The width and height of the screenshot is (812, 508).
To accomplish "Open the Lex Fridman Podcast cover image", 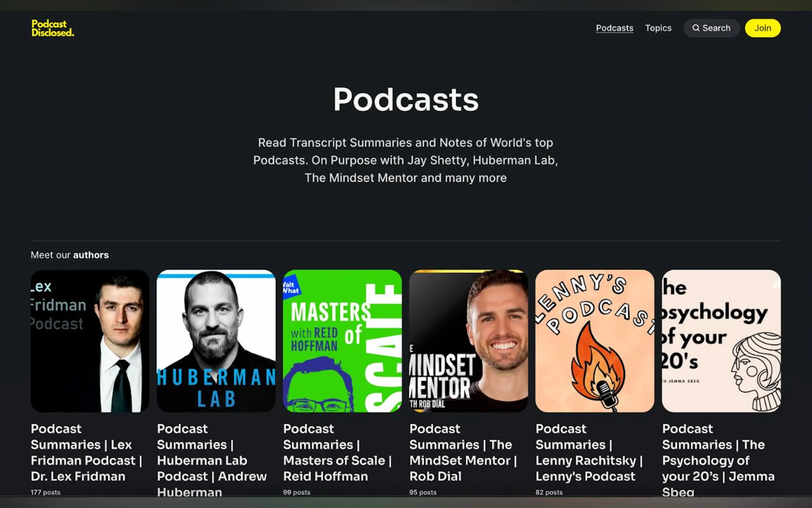I will pyautogui.click(x=90, y=341).
